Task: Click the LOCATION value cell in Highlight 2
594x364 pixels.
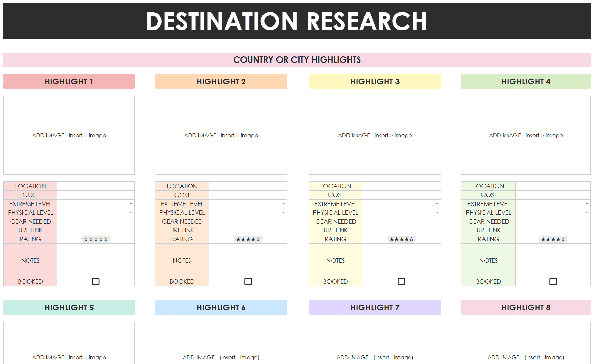Action: coord(248,186)
